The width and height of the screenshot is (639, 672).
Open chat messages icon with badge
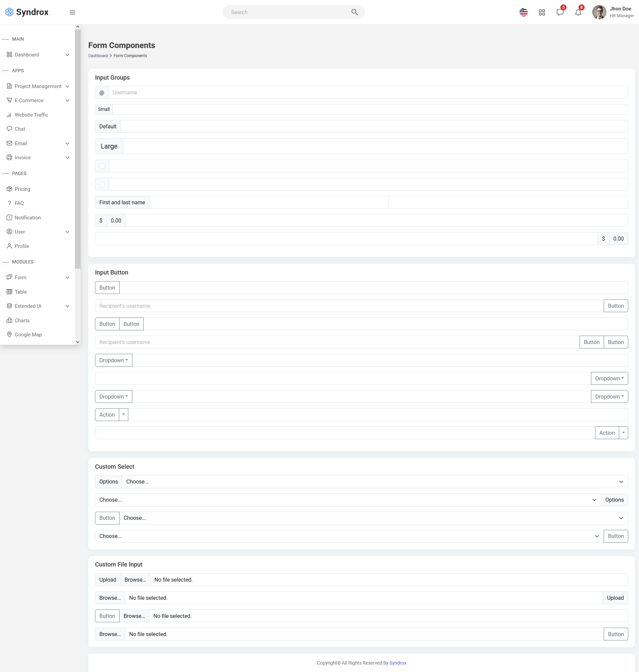point(560,13)
